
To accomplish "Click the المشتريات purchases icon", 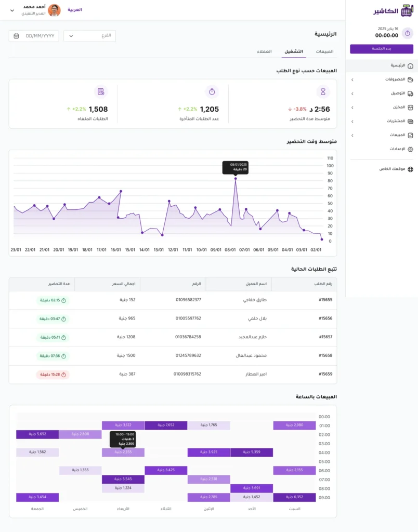I will pos(410,121).
